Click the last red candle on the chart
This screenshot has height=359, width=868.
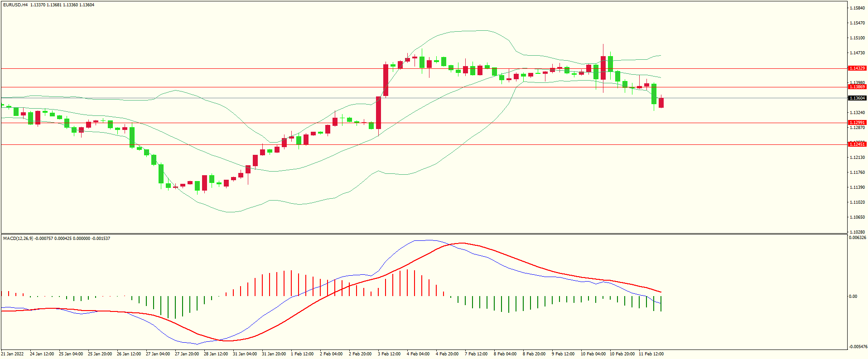pyautogui.click(x=661, y=103)
